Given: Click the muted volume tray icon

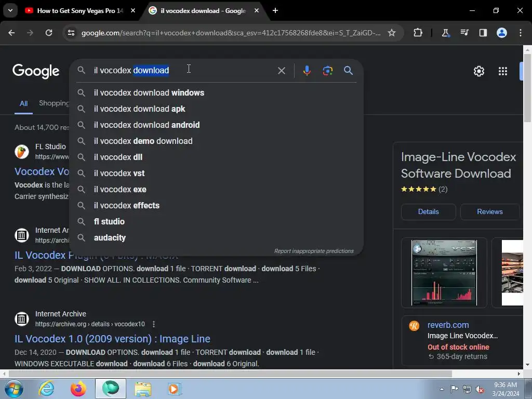Looking at the screenshot, I should coord(480,390).
